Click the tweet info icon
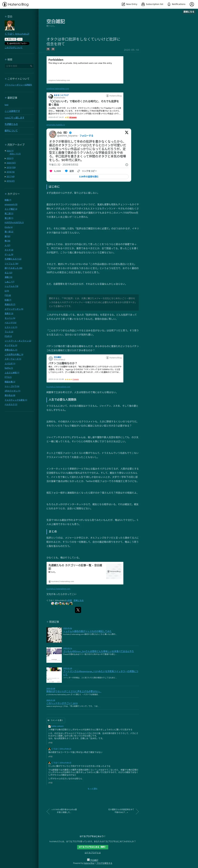Screen dimensions: 198x868 127,165
